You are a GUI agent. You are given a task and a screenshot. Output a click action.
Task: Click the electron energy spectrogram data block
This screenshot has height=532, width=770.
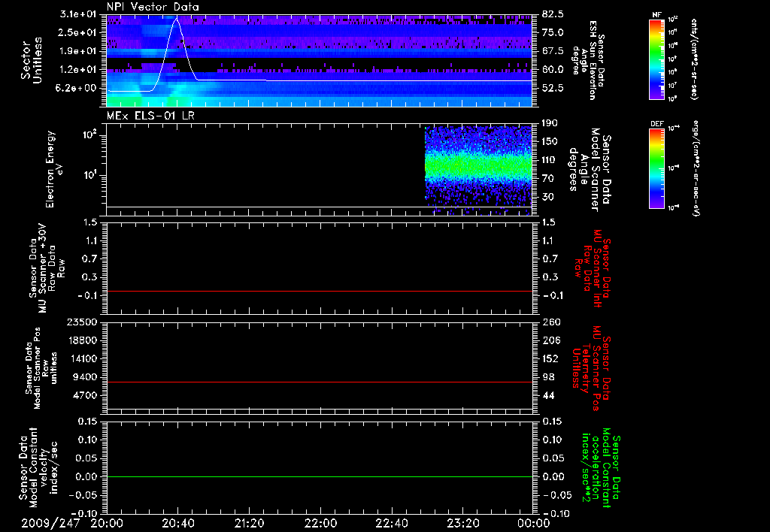click(x=478, y=171)
